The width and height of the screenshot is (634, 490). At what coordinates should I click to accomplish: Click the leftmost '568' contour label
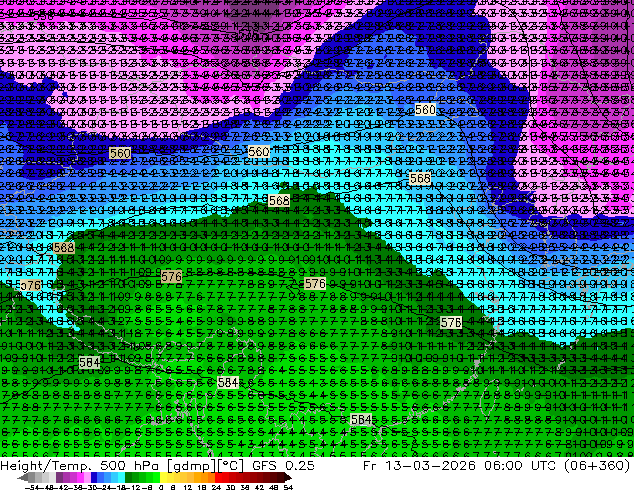pyautogui.click(x=64, y=247)
